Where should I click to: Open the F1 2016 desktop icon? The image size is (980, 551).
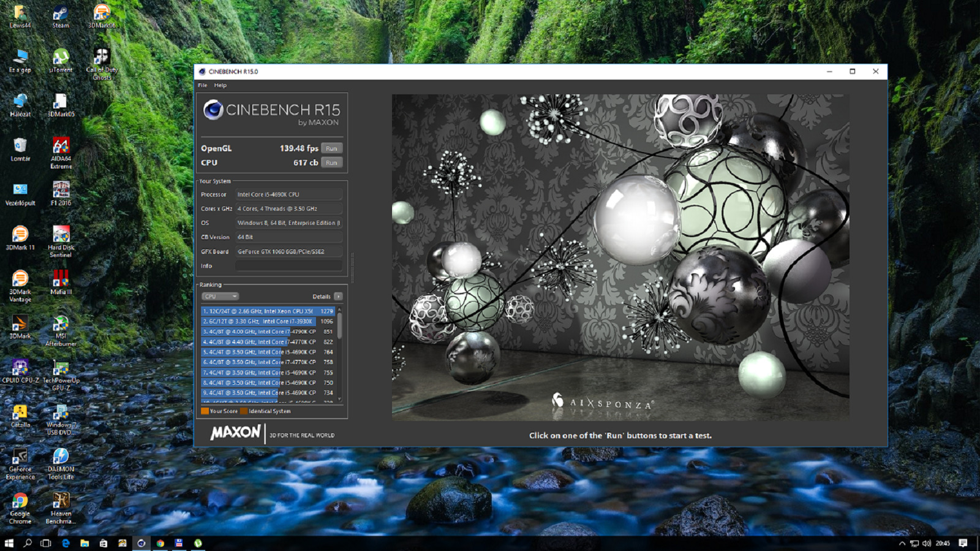click(x=61, y=194)
